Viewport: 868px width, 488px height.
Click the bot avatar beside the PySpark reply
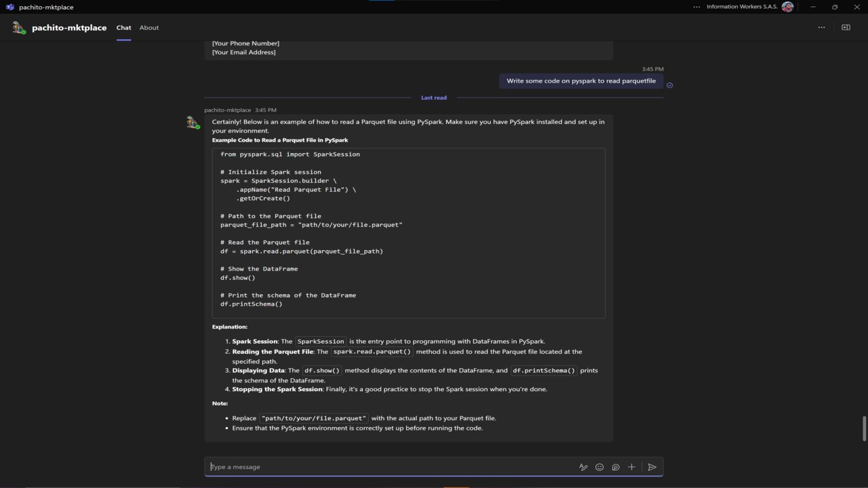(193, 123)
